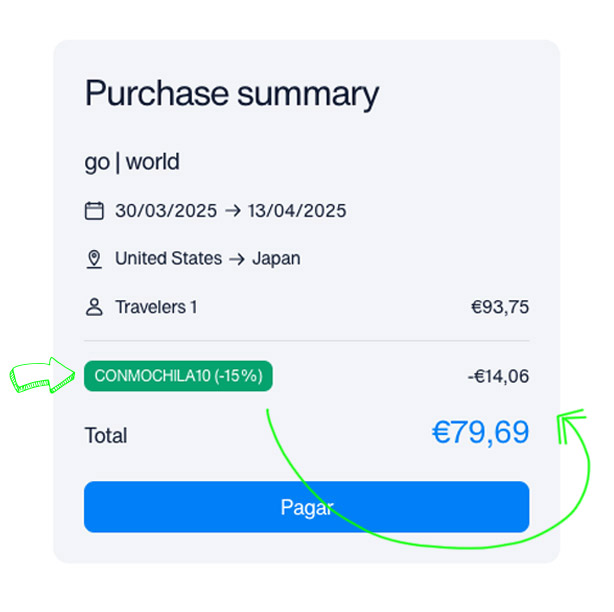Image resolution: width=614 pixels, height=612 pixels.
Task: Click the -€14,06 discount amount
Action: pyautogui.click(x=498, y=376)
